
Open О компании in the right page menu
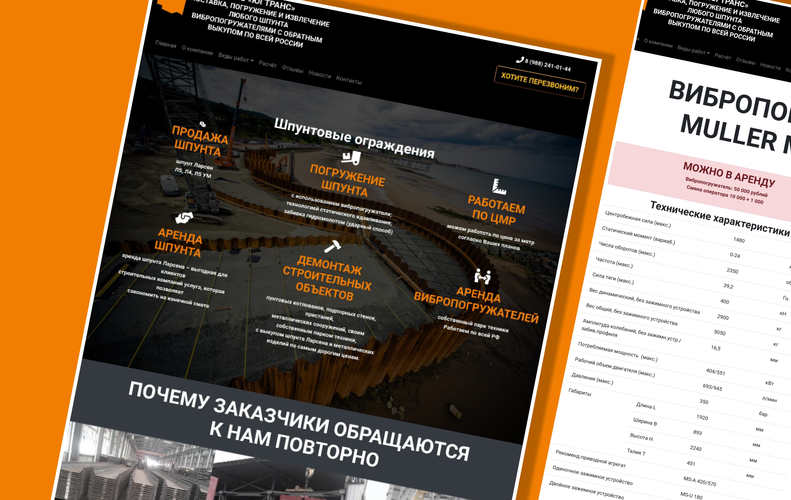pyautogui.click(x=658, y=44)
